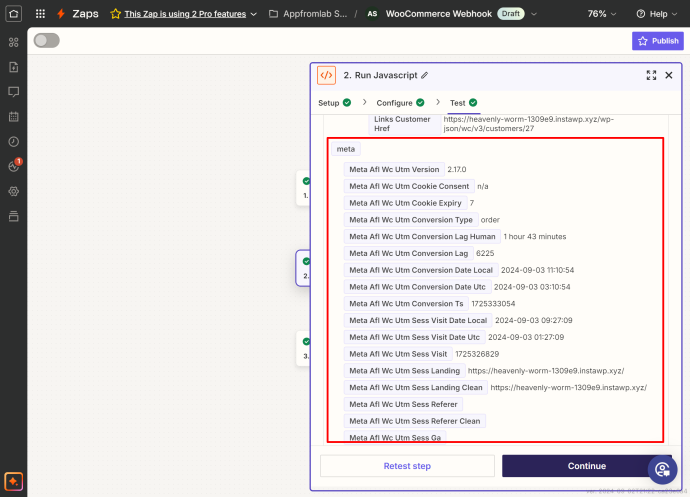This screenshot has width=690, height=497.
Task: Click 'This Zap is using 2 Pro features' link
Action: point(185,14)
